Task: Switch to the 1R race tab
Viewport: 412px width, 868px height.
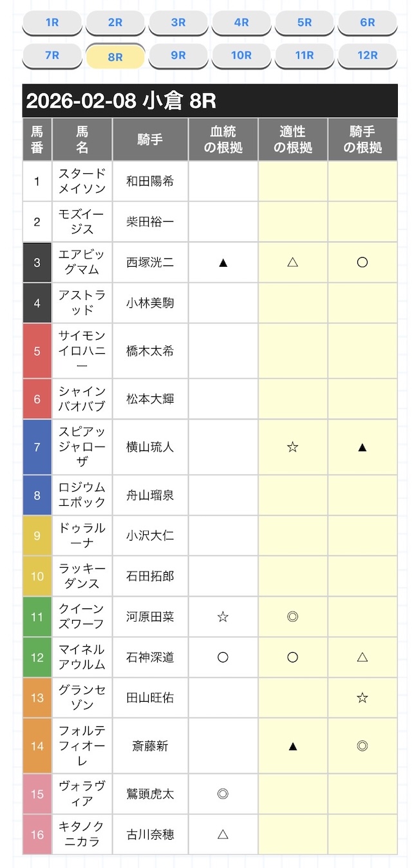Action: coord(52,23)
